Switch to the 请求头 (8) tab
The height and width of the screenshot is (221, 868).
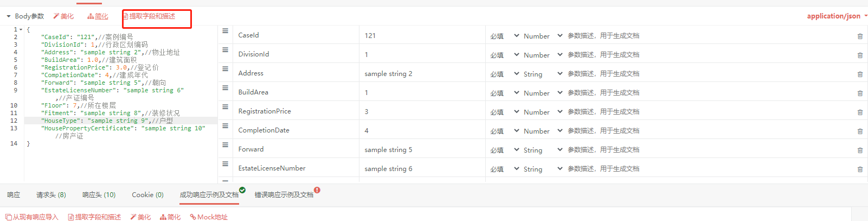coord(51,194)
